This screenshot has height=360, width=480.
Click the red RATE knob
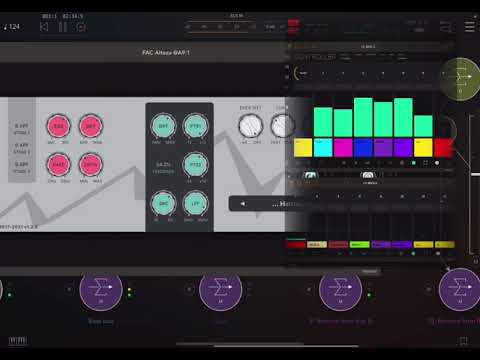(58, 165)
